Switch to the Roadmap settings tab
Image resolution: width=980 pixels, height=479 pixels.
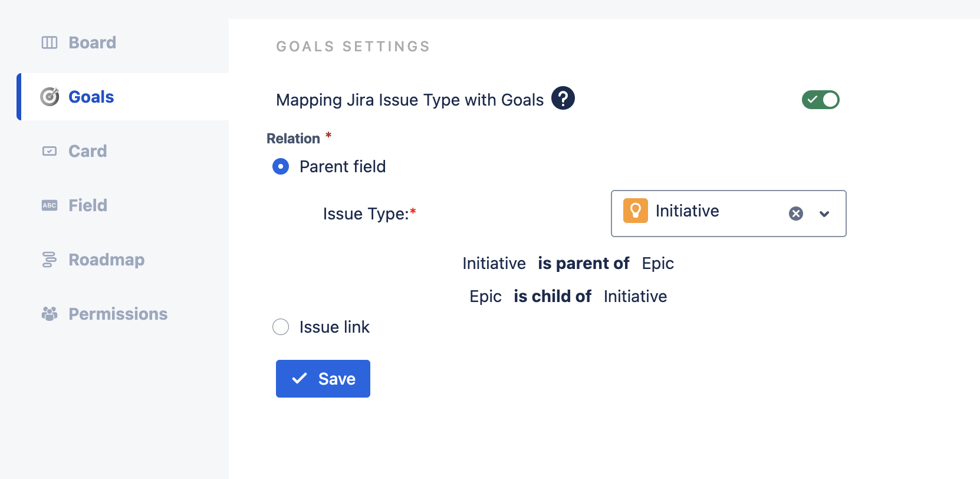pos(106,260)
